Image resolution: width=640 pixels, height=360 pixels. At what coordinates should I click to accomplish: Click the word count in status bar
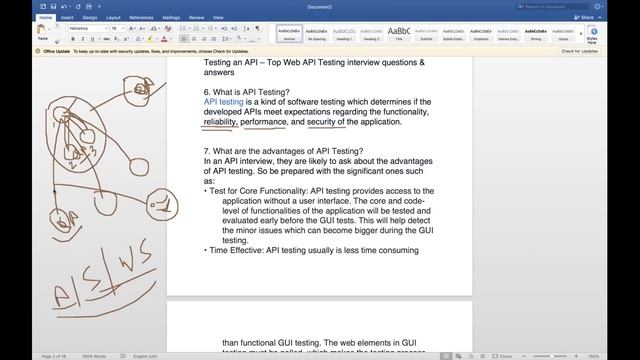coord(94,356)
